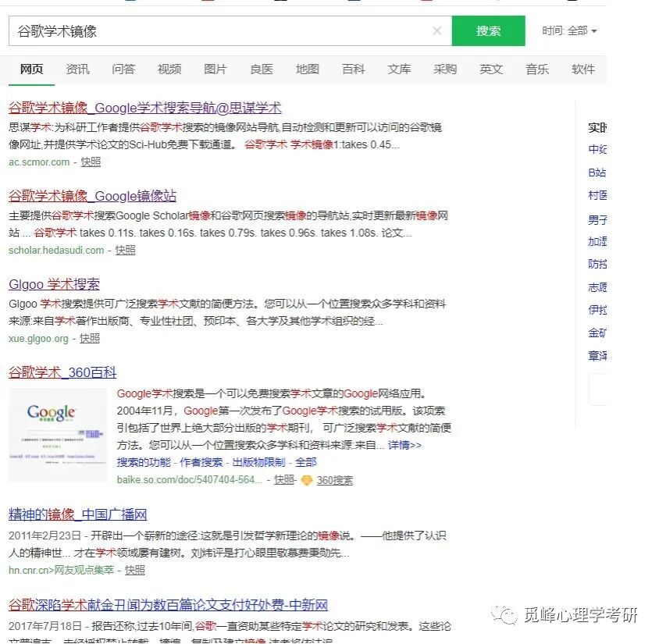
Task: Open the trending item starting with 章
Action: tap(597, 356)
